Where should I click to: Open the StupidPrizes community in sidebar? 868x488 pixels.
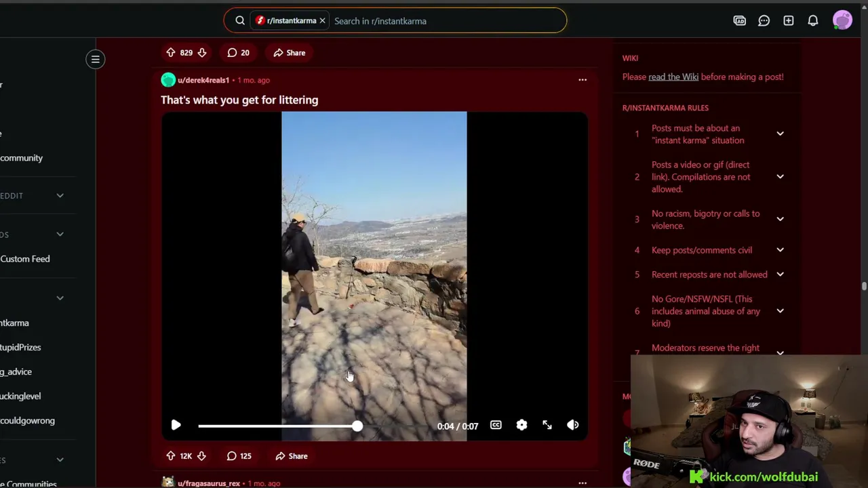(x=20, y=348)
